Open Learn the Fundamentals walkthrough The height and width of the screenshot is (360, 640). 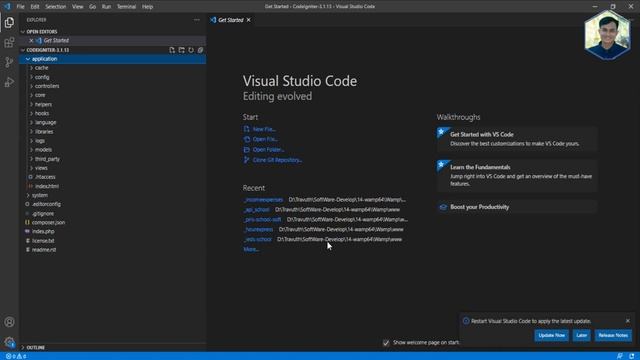(x=517, y=176)
